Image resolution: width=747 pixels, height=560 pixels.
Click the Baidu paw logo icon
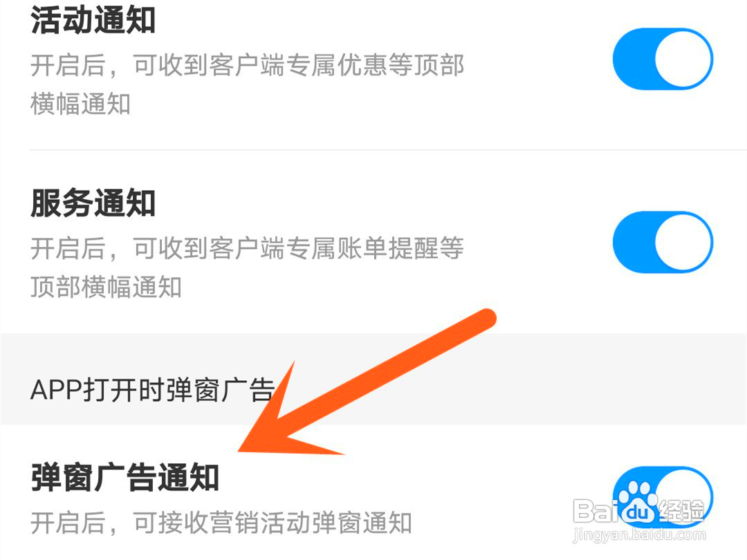pos(638,505)
